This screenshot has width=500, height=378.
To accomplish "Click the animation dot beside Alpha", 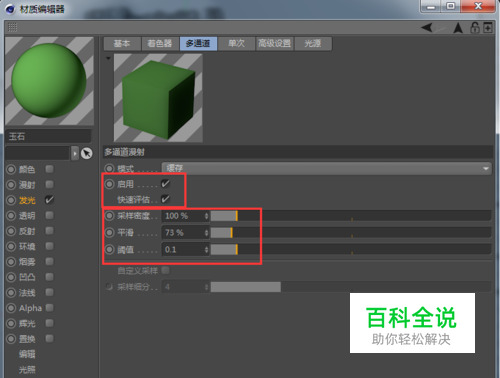I will click(11, 308).
